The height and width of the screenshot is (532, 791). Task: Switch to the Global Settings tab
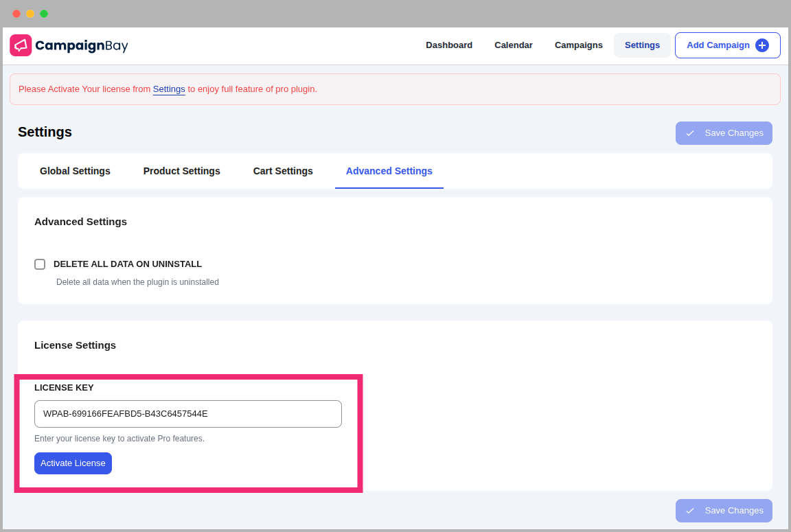click(75, 171)
